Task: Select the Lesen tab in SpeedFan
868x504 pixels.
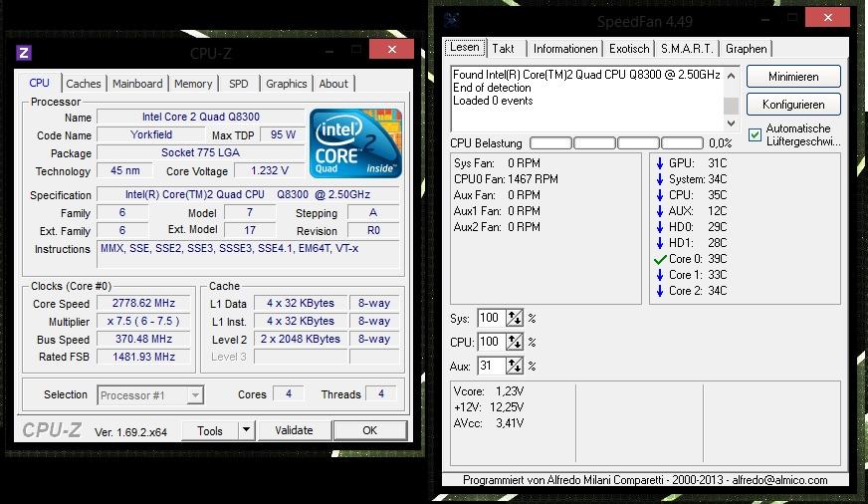Action: point(465,47)
